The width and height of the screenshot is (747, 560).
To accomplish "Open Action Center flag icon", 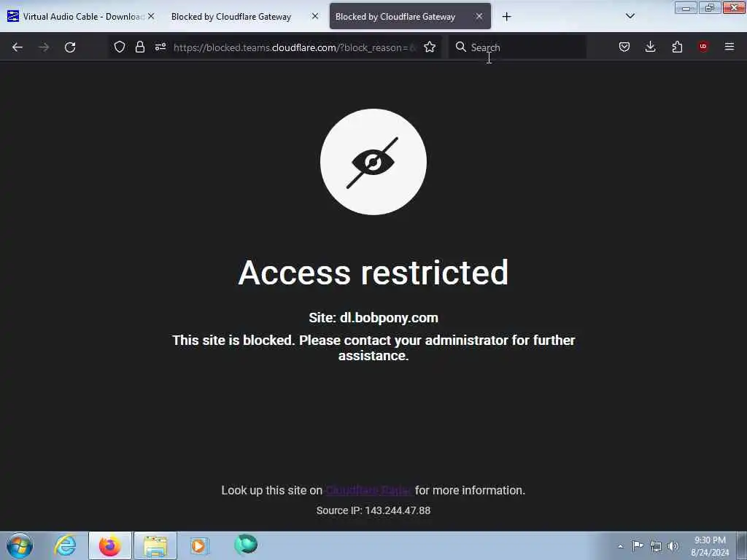I will tap(638, 545).
